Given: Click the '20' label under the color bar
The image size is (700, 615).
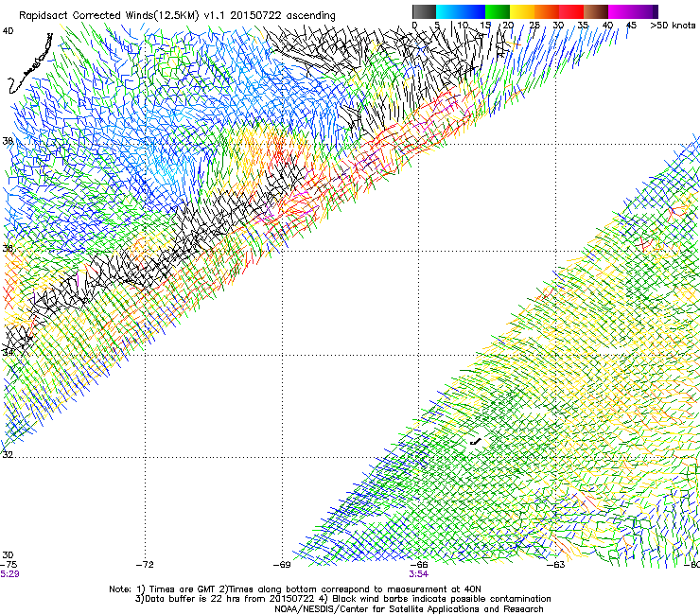Looking at the screenshot, I should click(x=508, y=26).
